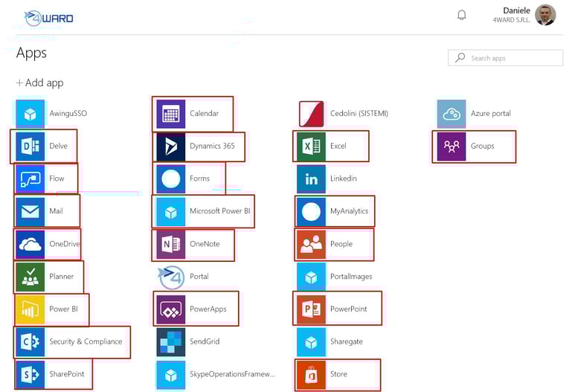The image size is (572, 392).
Task: Click the Apps page heading
Action: pos(31,54)
